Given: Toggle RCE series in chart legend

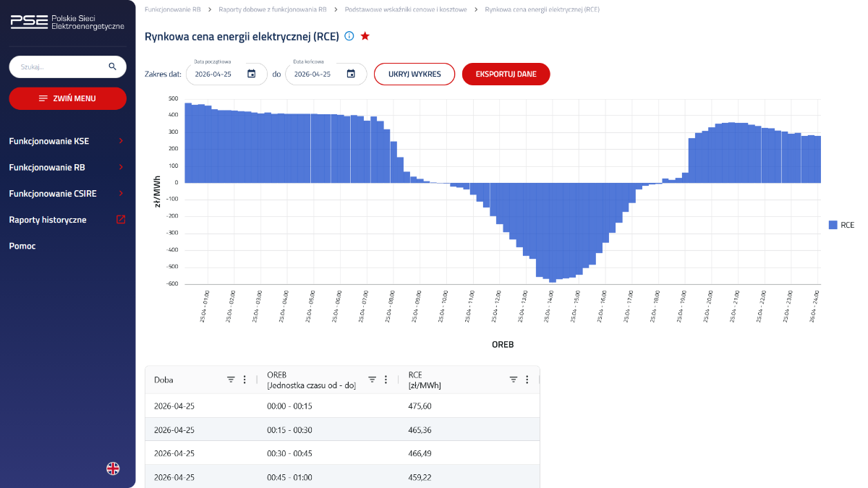Looking at the screenshot, I should pyautogui.click(x=841, y=225).
